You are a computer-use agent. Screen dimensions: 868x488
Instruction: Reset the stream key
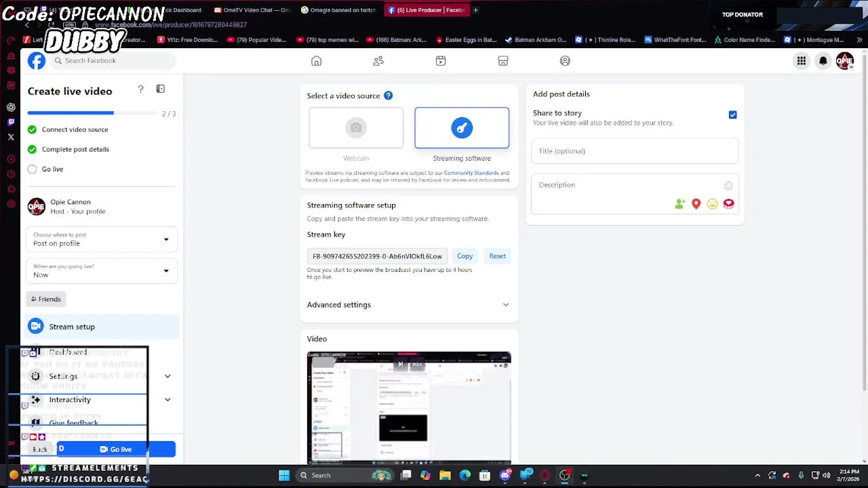click(497, 256)
